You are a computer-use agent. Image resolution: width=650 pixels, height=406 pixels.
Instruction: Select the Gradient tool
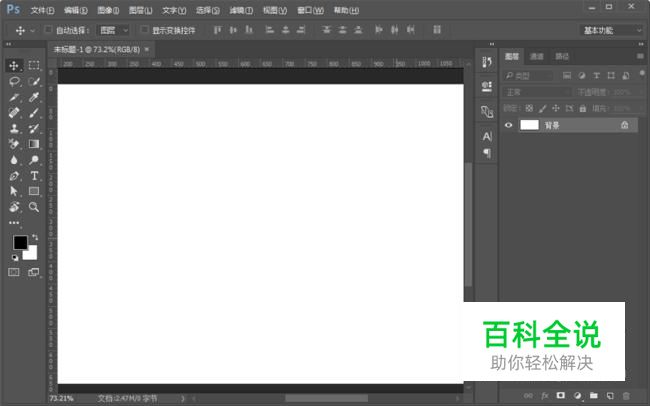(33, 144)
